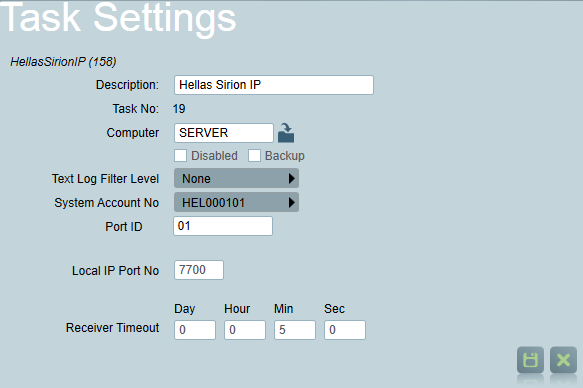Select the System Account No label

pyautogui.click(x=106, y=203)
